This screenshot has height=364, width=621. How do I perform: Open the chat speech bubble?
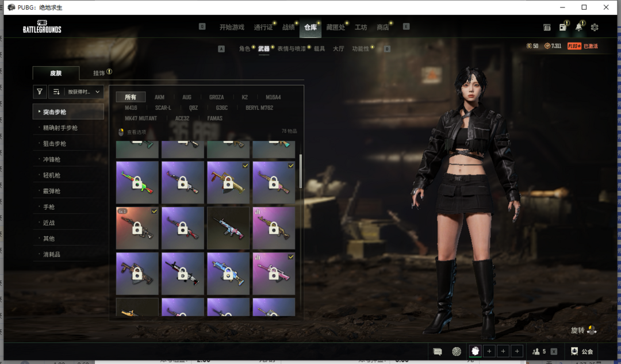click(437, 351)
